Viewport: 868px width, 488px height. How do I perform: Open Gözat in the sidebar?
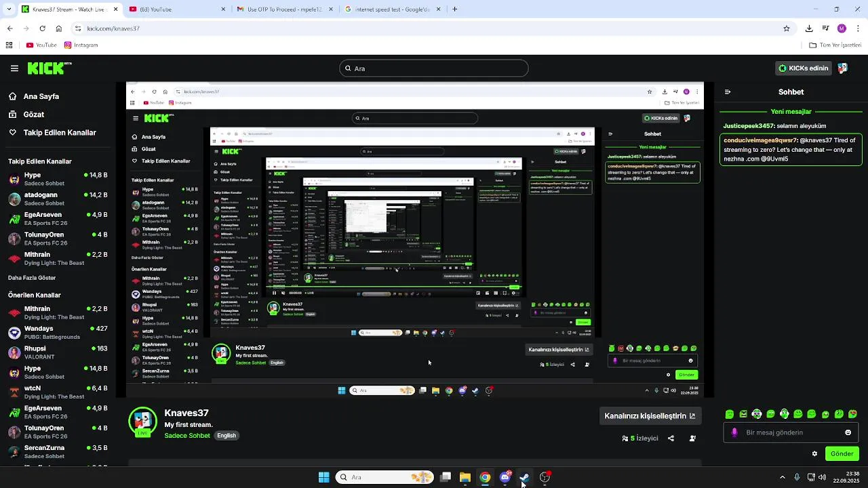26,115
